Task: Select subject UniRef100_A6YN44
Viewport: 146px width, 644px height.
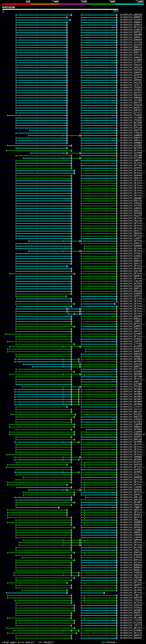Action: 131,404
